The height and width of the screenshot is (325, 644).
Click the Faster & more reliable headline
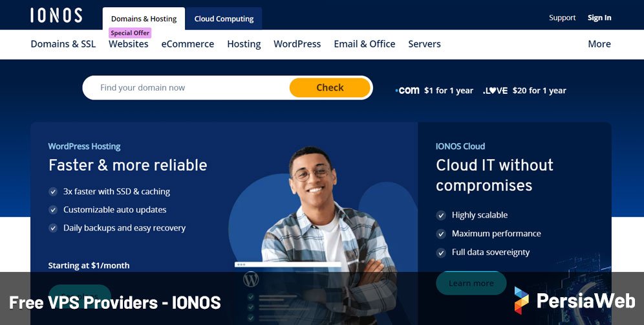(x=128, y=165)
